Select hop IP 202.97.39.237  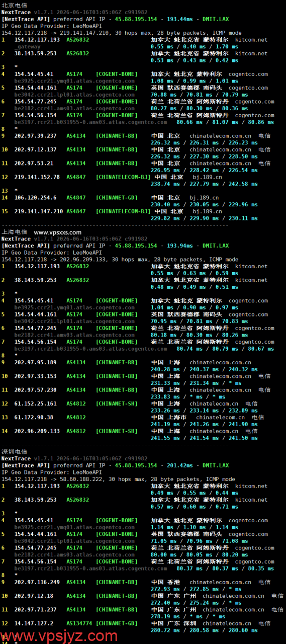[x=36, y=136]
